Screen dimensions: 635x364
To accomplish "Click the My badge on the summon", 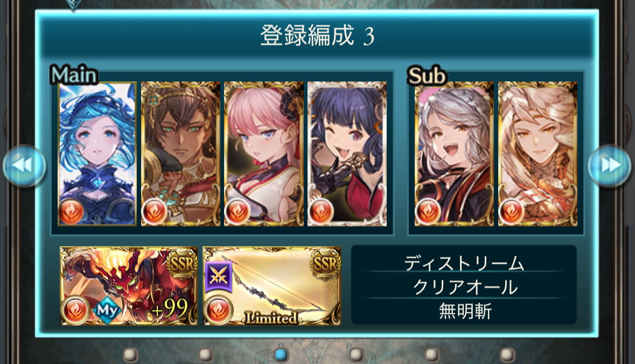I will pos(107,310).
